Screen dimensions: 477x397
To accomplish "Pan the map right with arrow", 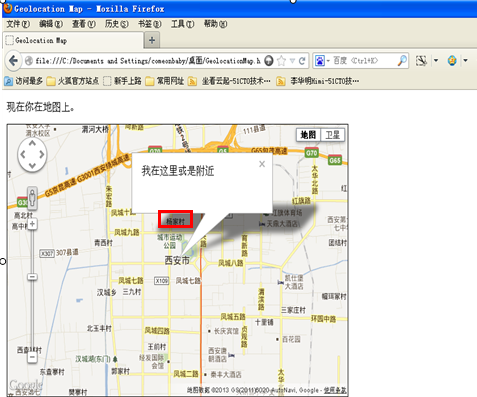I will [41, 154].
